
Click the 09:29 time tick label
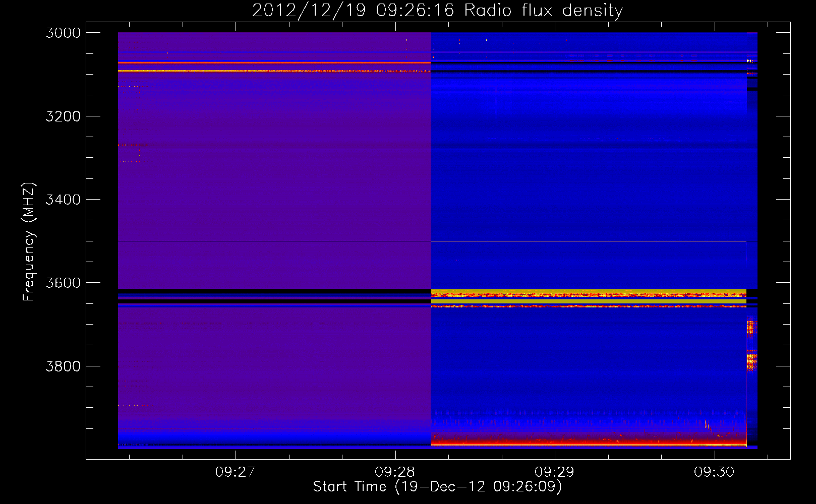pos(554,472)
